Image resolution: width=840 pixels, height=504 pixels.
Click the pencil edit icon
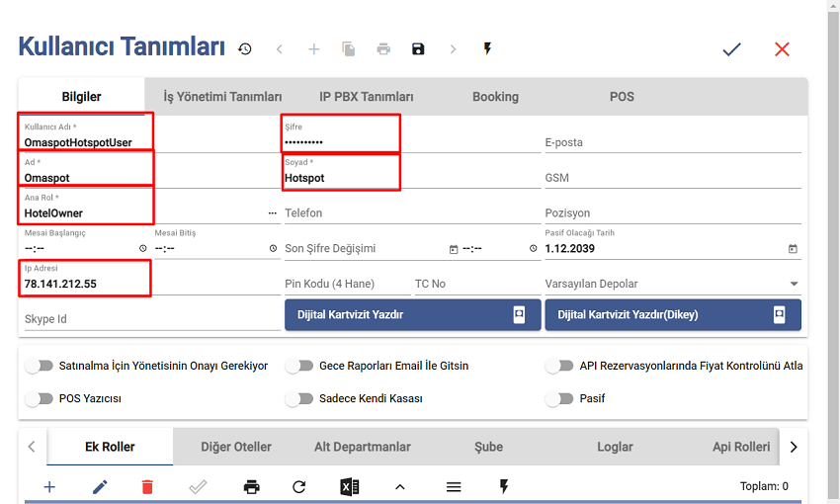pos(100,486)
